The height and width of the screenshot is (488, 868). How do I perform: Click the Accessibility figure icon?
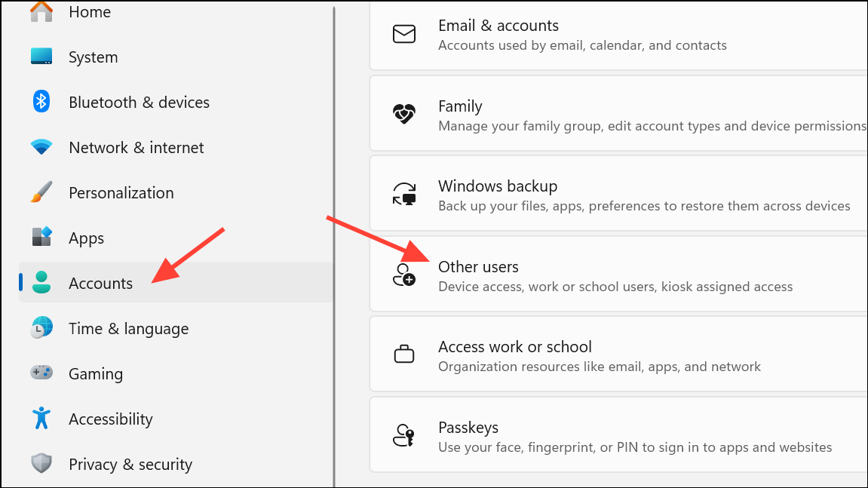coord(41,419)
